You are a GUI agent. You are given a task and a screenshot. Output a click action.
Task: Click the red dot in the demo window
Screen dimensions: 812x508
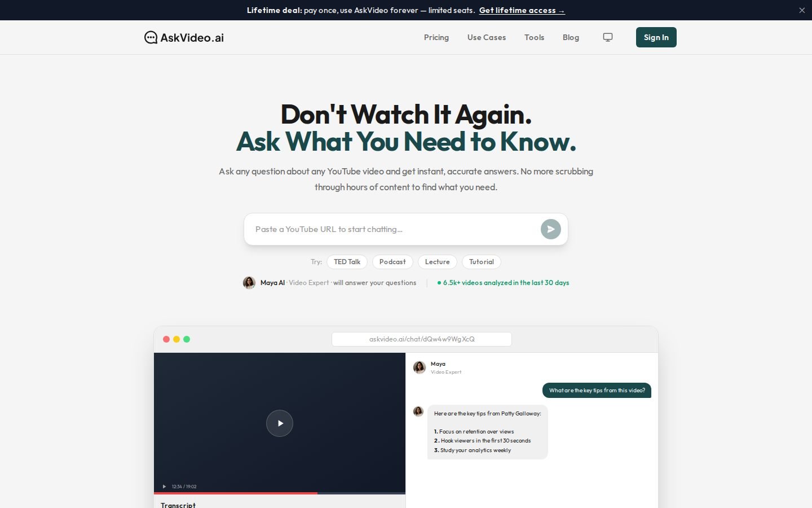tap(166, 339)
